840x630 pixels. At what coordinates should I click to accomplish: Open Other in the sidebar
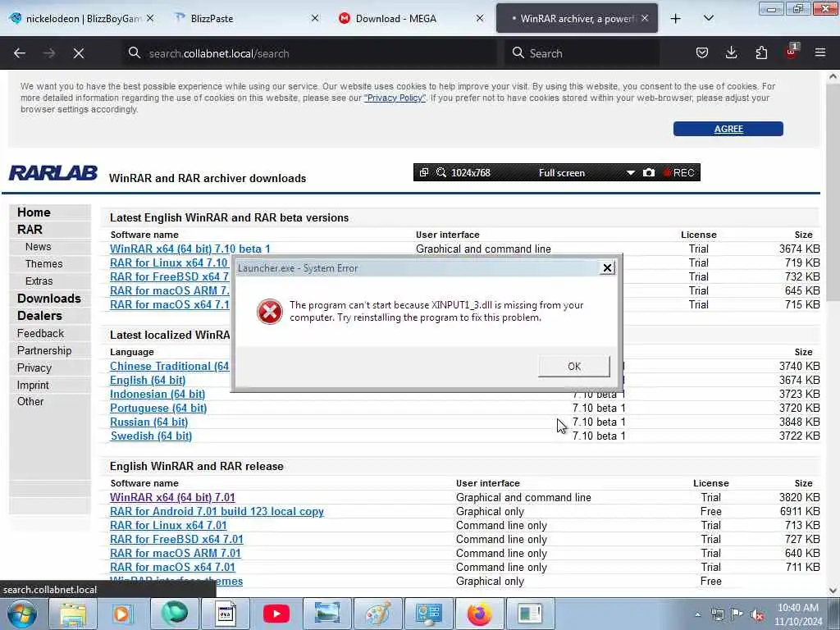[x=30, y=401]
